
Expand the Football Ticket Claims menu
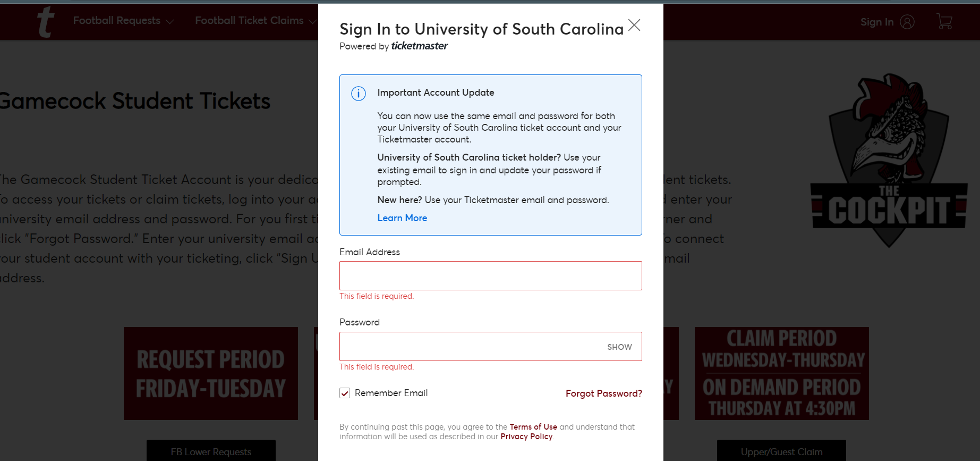pyautogui.click(x=255, y=21)
